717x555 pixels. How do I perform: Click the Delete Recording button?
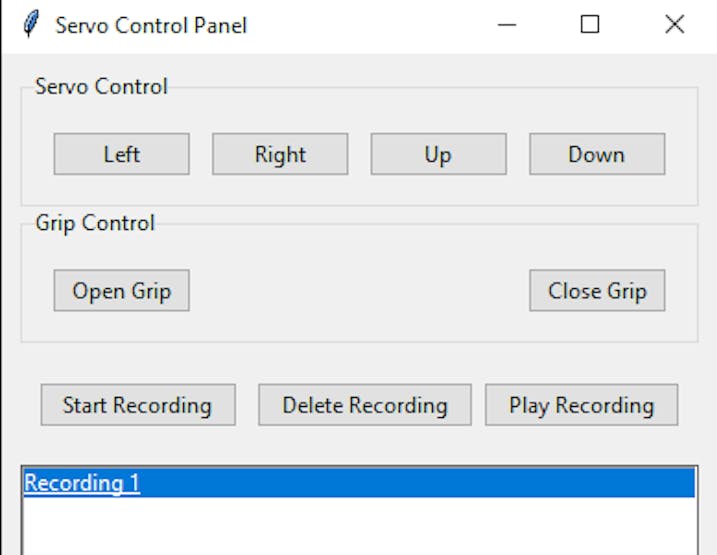[364, 405]
